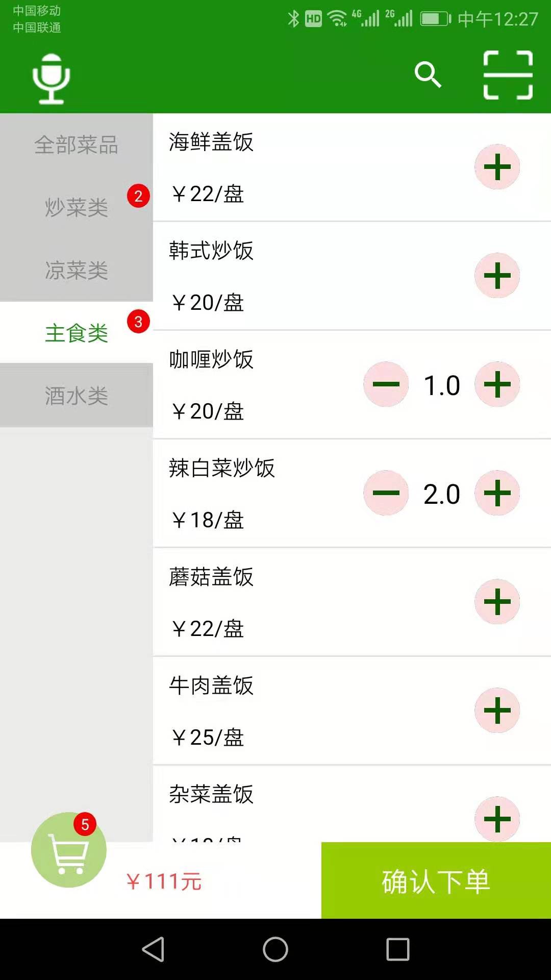Tap the Android back navigation button
Viewport: 551px width, 980px height.
click(153, 949)
